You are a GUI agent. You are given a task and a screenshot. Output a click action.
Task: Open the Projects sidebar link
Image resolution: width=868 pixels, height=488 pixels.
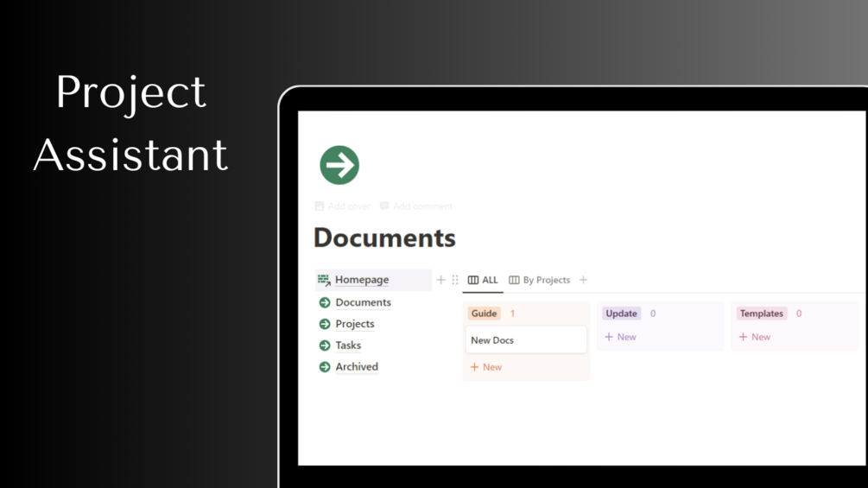point(355,324)
